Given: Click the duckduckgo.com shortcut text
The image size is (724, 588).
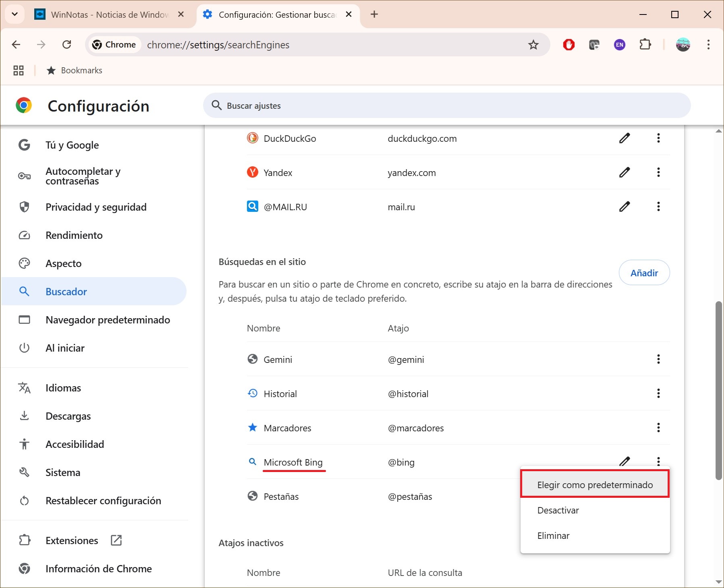Looking at the screenshot, I should (x=422, y=139).
